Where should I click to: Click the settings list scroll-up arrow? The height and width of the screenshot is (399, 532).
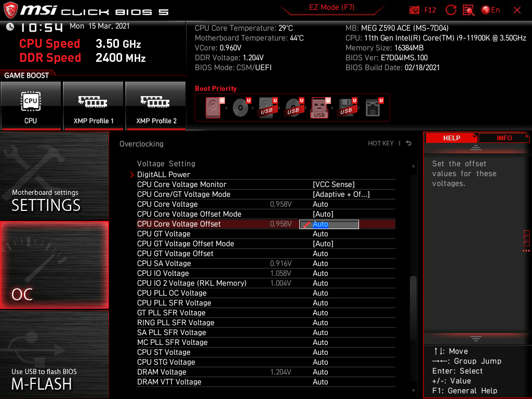[x=413, y=166]
